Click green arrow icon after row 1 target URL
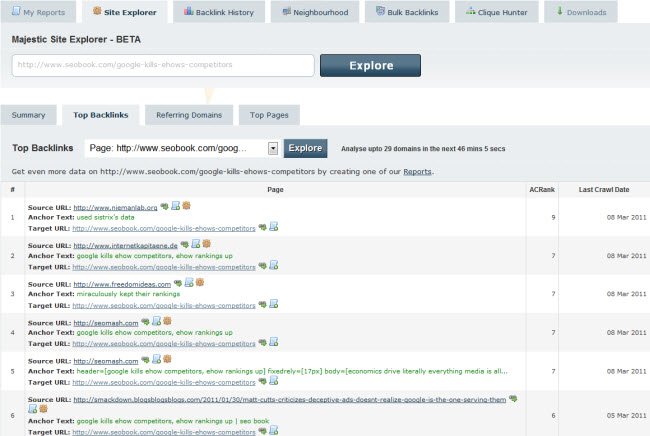650x436 pixels. click(262, 227)
